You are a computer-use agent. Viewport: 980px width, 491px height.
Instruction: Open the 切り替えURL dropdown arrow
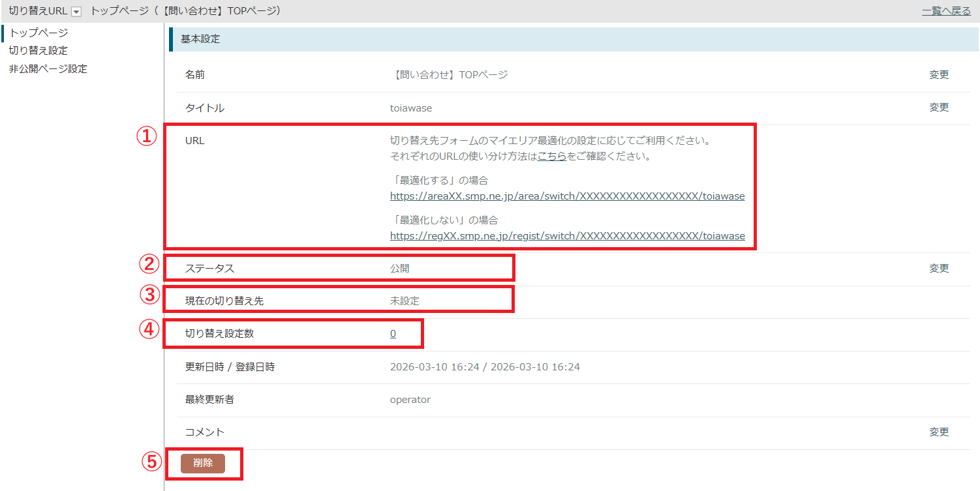coord(76,12)
